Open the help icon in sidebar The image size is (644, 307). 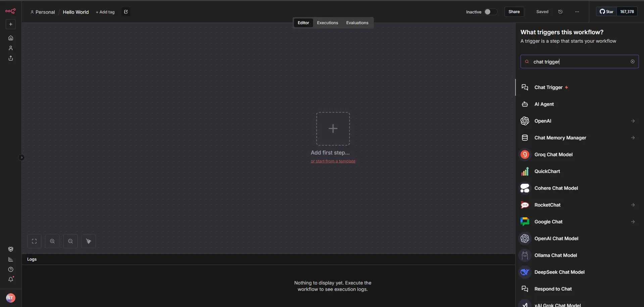(x=11, y=269)
